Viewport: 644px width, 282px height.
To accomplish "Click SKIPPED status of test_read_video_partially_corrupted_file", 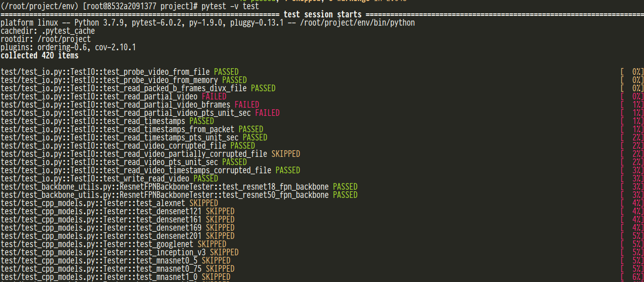I will (x=286, y=154).
